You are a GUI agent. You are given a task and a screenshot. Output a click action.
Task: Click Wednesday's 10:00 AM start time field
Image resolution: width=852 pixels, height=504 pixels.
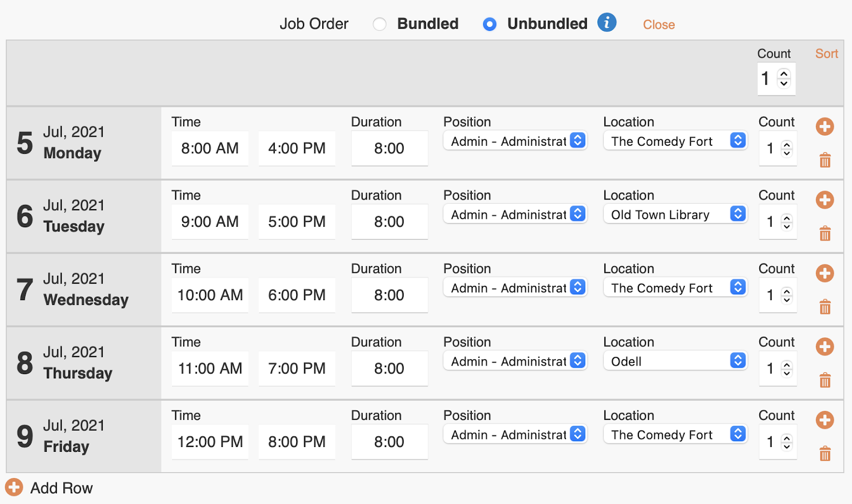(x=210, y=295)
